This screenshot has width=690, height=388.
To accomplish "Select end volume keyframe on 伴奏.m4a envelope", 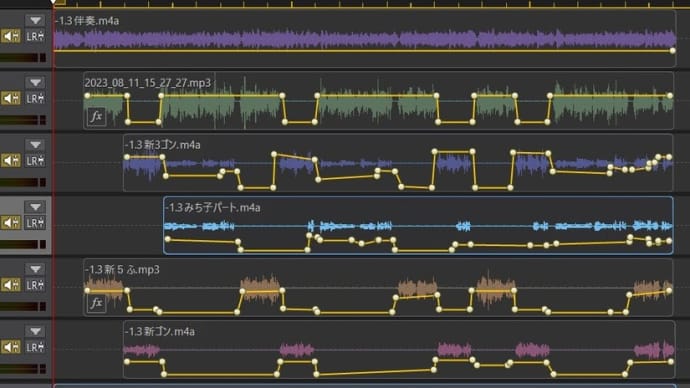I will pos(672,51).
